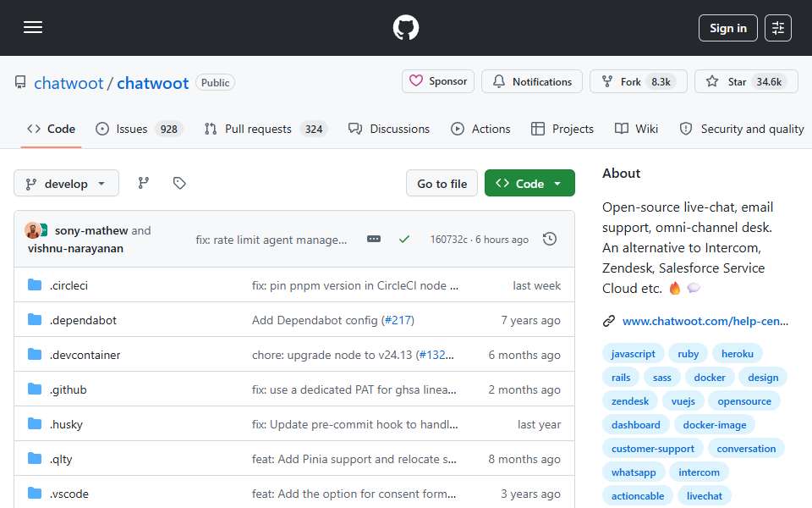Select the heroku topic tag
The width and height of the screenshot is (812, 508).
pos(738,354)
